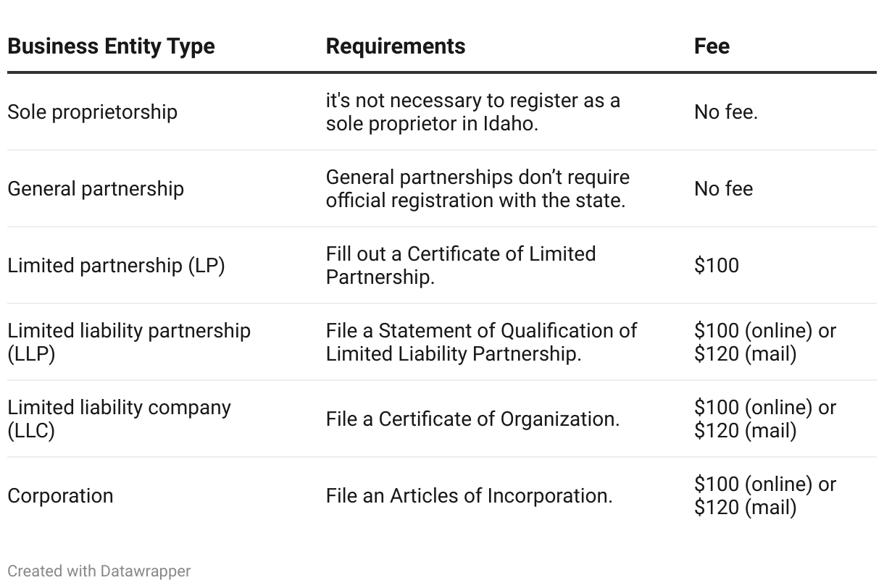Click the Limited partnership (LP) cell
884x588 pixels.
[116, 266]
